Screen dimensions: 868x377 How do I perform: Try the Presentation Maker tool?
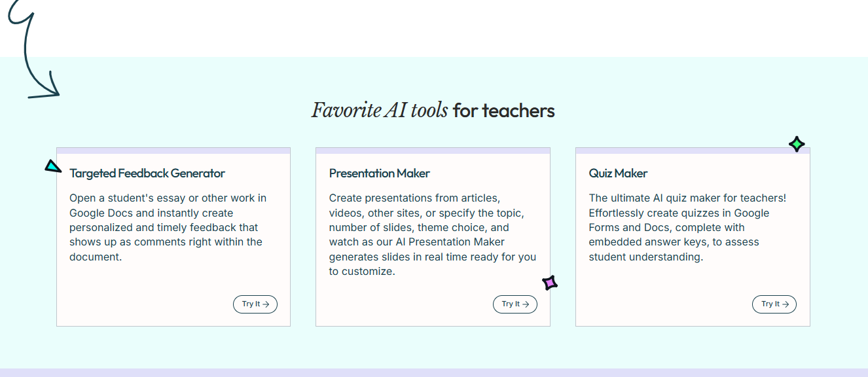(x=515, y=304)
